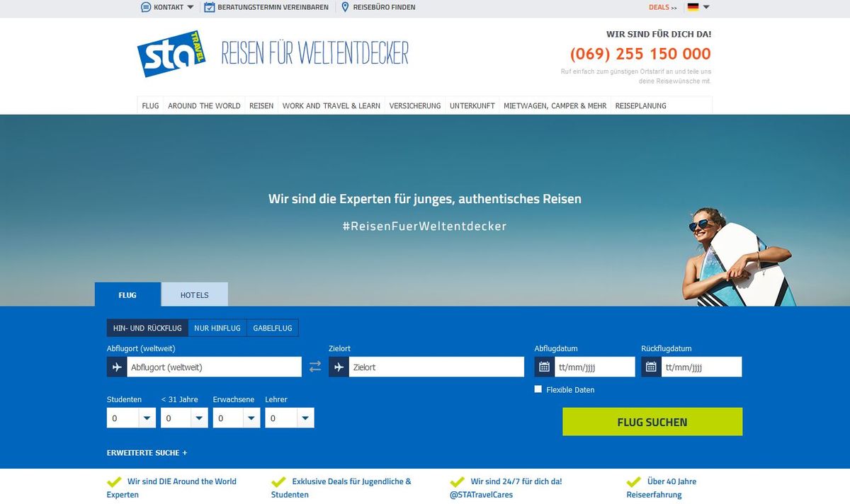Open the Studenten passenger count dropdown
This screenshot has height=504, width=850.
pyautogui.click(x=131, y=418)
